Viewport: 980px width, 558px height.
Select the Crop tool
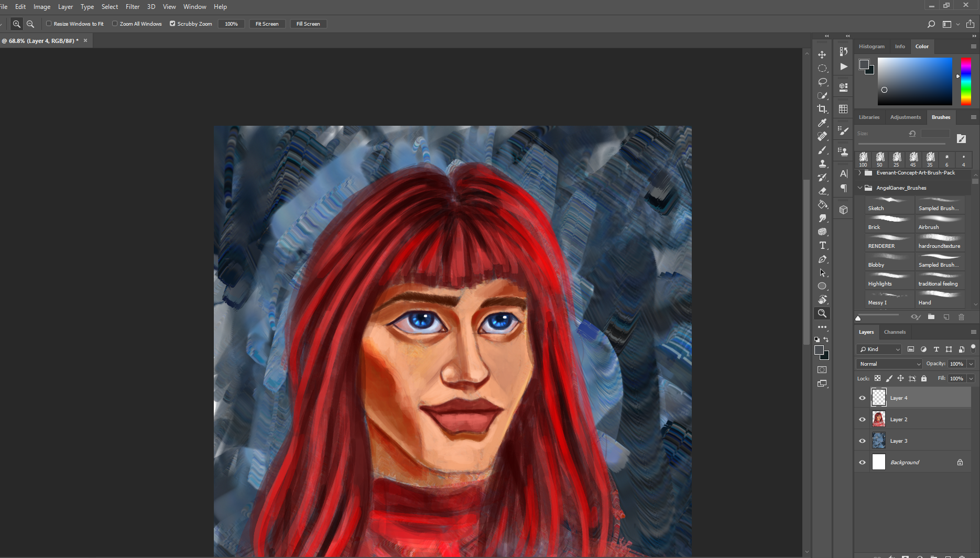coord(822,109)
